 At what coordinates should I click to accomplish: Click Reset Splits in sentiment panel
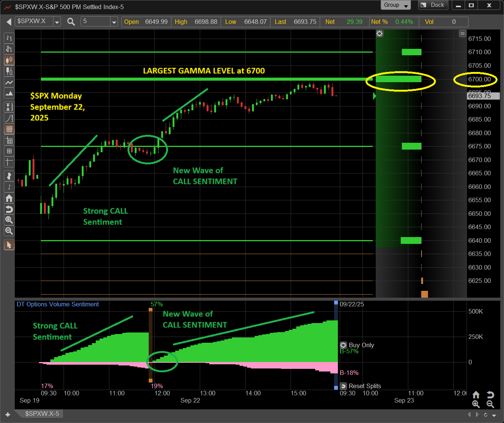361,386
